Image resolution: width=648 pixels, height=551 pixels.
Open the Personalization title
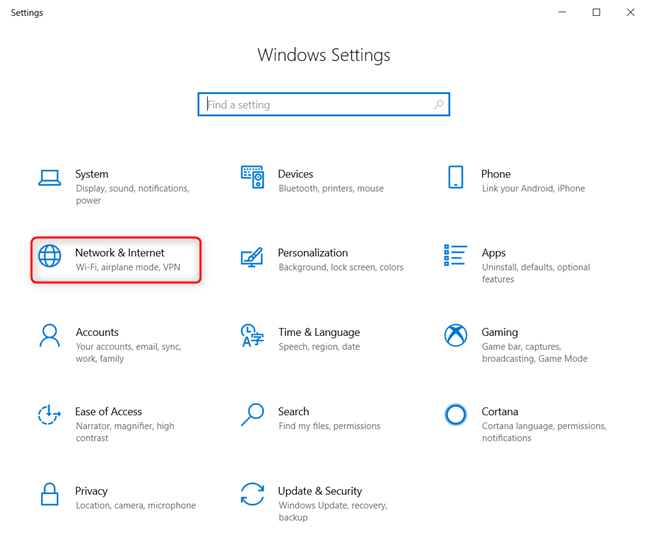click(x=313, y=253)
